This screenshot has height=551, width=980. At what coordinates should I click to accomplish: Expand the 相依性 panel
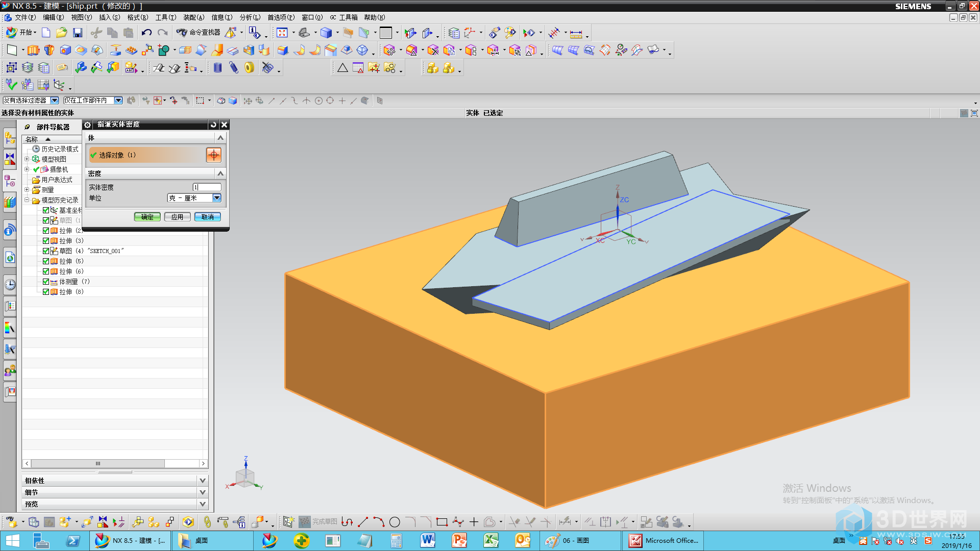pyautogui.click(x=203, y=481)
